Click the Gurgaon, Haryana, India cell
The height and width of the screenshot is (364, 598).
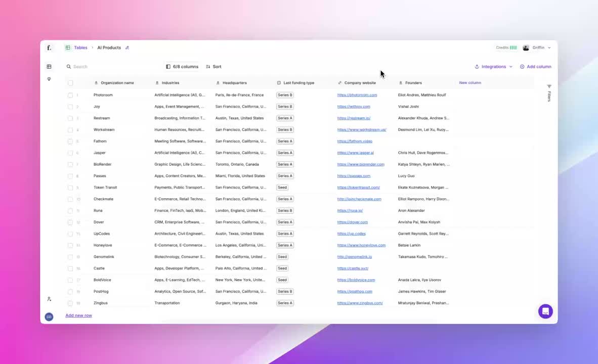coord(236,303)
